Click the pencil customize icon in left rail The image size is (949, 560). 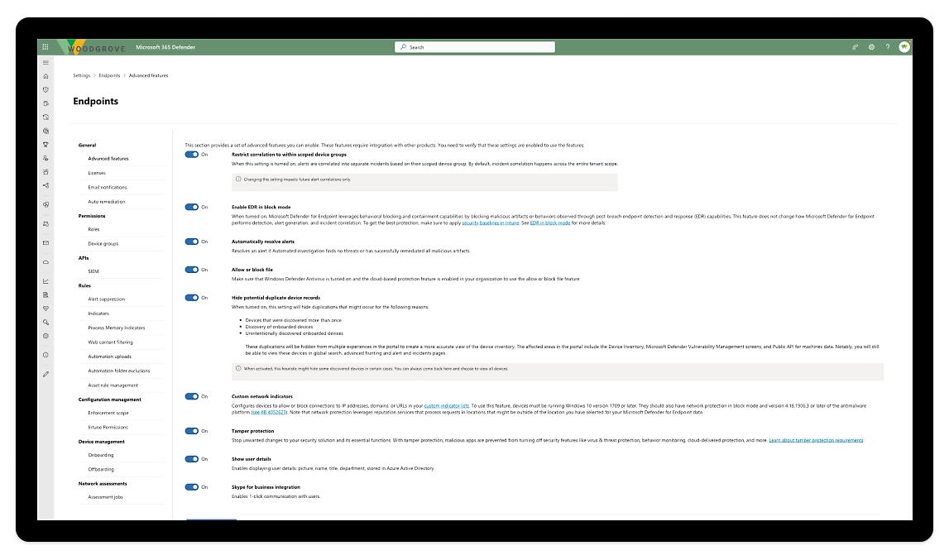(x=46, y=374)
